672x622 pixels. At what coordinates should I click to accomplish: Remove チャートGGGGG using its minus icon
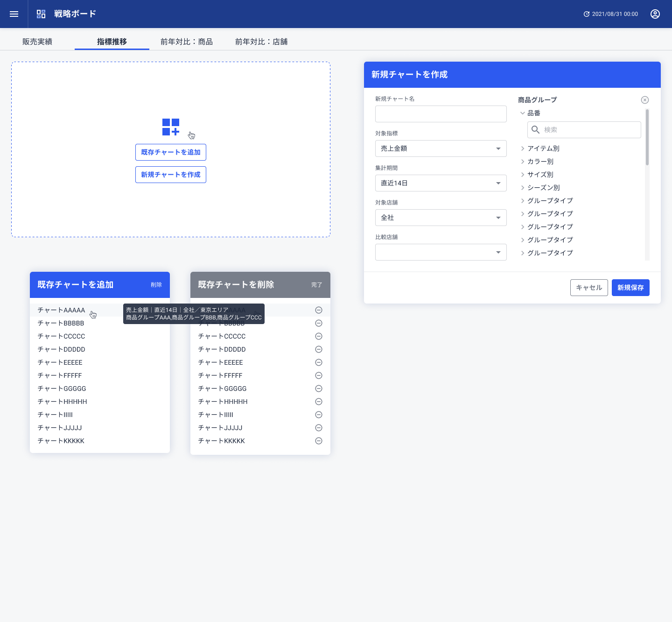click(319, 389)
